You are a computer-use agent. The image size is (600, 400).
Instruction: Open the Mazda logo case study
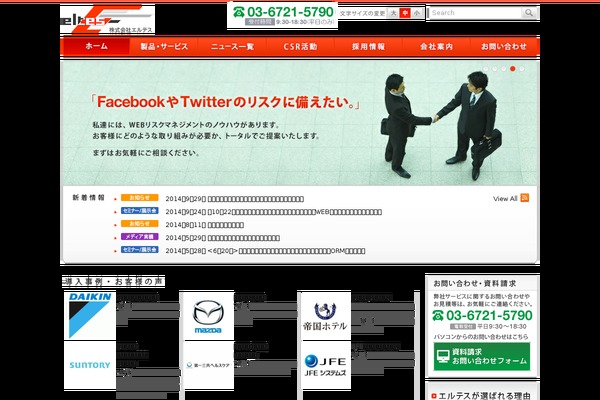tap(207, 316)
